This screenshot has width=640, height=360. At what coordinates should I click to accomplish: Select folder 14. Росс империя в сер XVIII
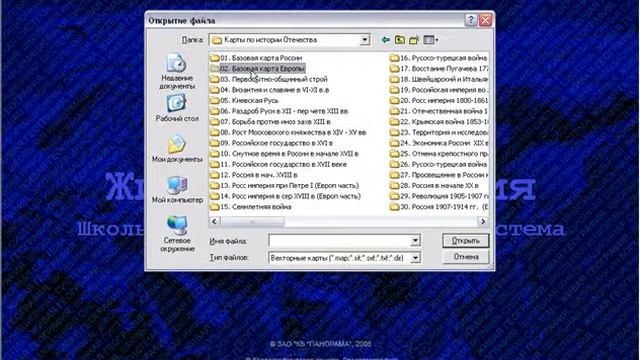point(286,196)
